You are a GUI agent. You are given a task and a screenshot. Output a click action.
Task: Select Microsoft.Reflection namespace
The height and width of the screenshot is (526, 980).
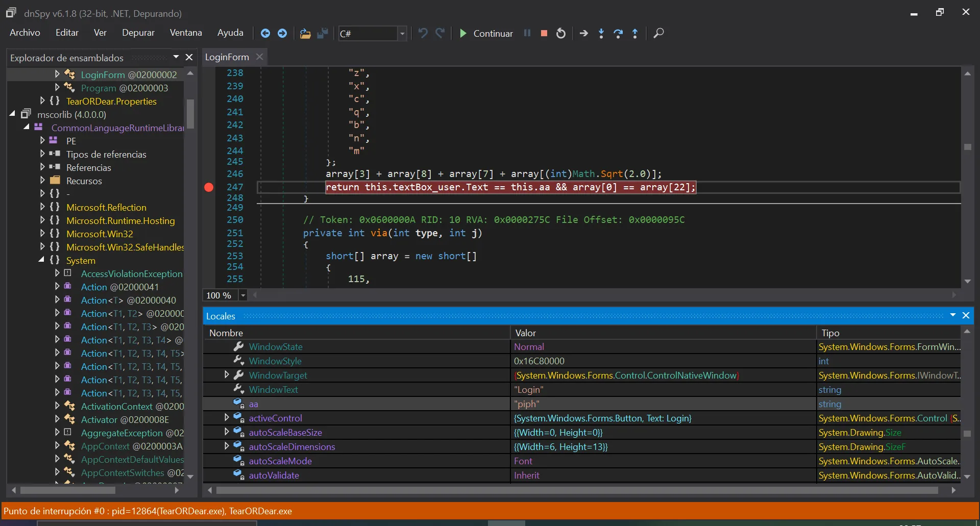point(106,207)
